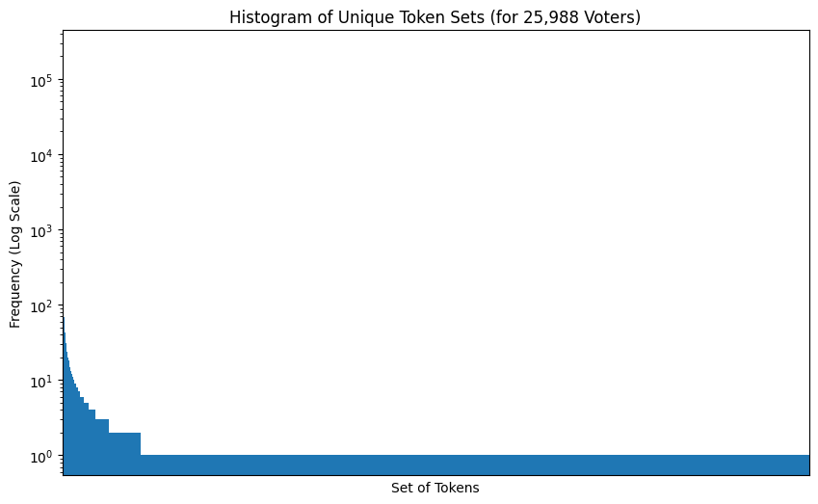Select the 10^1 y-axis tick label
The width and height of the screenshot is (818, 504).
pos(43,382)
